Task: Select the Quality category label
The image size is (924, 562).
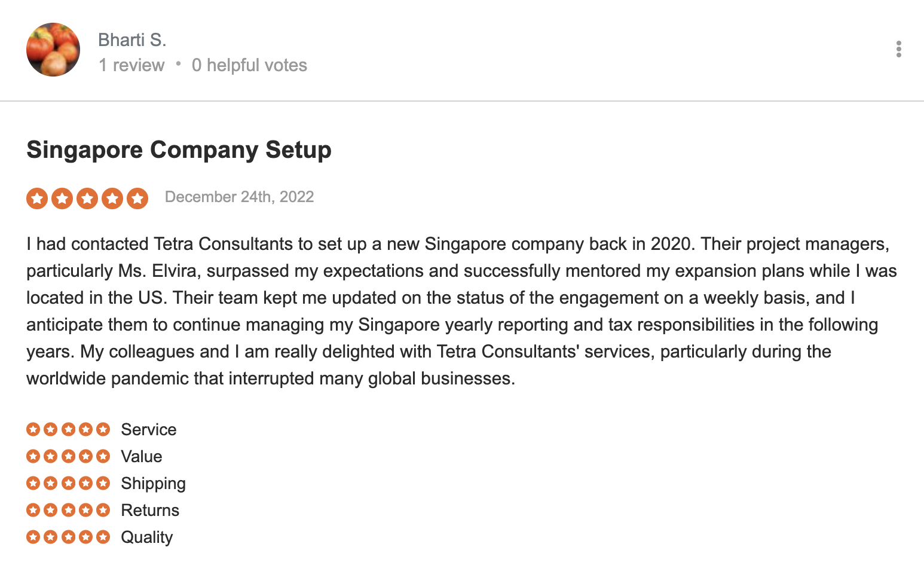Action: tap(146, 537)
